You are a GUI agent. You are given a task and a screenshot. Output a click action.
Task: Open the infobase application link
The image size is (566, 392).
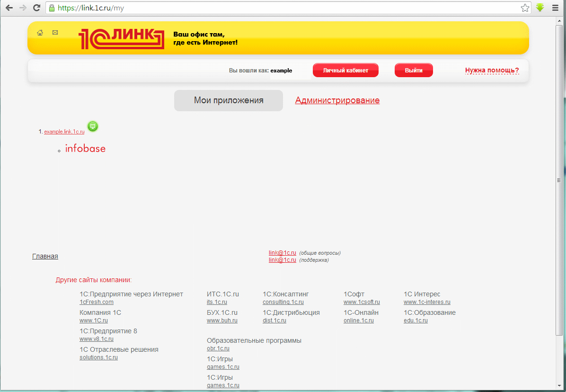click(85, 149)
